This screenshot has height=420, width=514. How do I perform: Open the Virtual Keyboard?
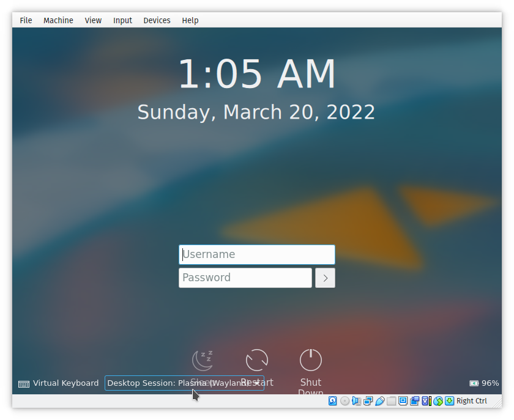59,383
